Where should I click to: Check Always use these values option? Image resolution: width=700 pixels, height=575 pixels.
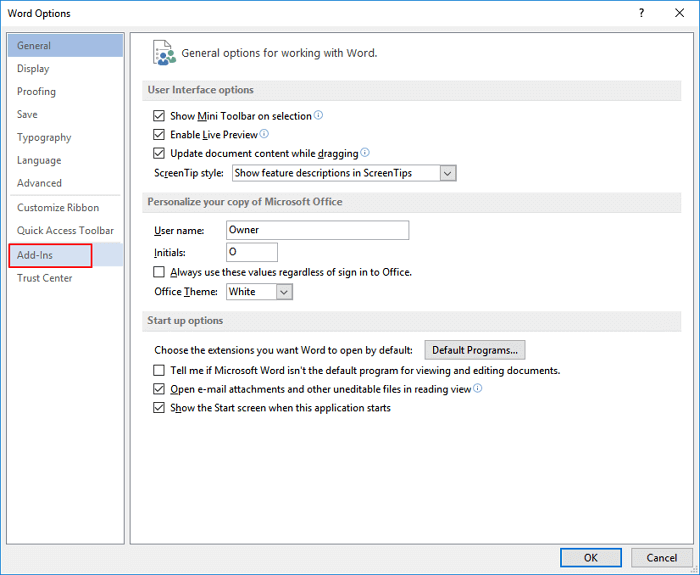pos(159,272)
